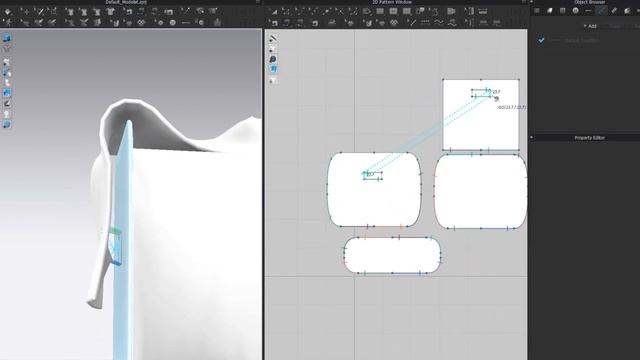Open the Buttonhole tab with circle icon
The width and height of the screenshot is (640, 360).
[576, 11]
